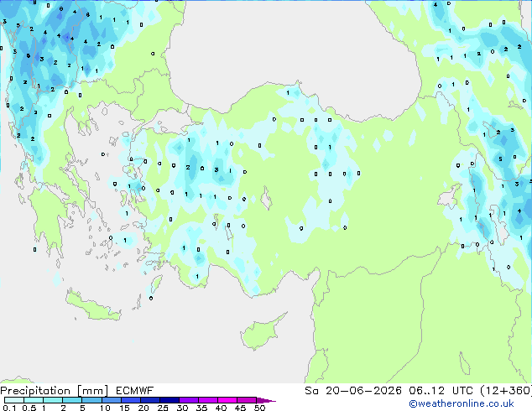Click the 10 mm legend color swatch

(x=111, y=400)
